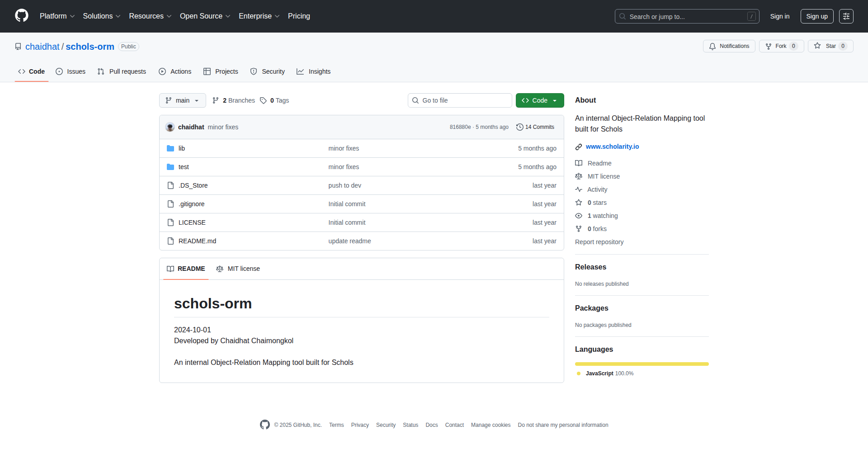Open the GitHub home logo in header

click(x=22, y=16)
